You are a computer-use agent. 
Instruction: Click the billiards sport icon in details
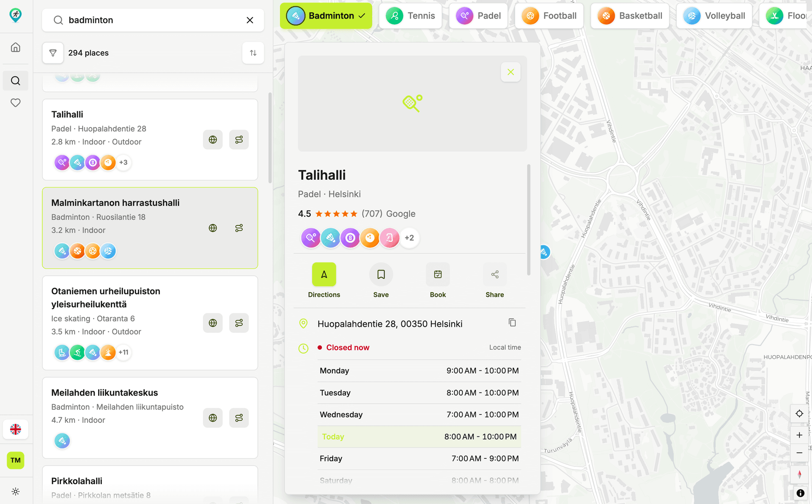(350, 238)
